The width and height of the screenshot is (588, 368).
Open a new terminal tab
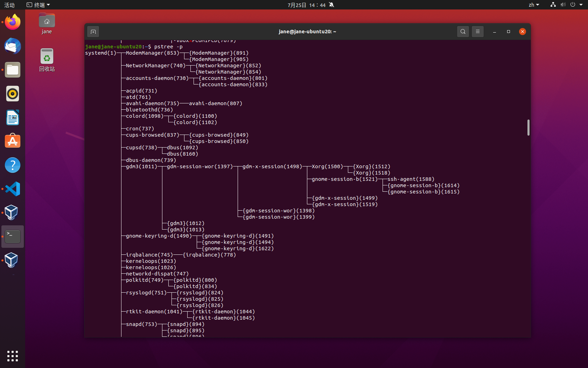[93, 32]
